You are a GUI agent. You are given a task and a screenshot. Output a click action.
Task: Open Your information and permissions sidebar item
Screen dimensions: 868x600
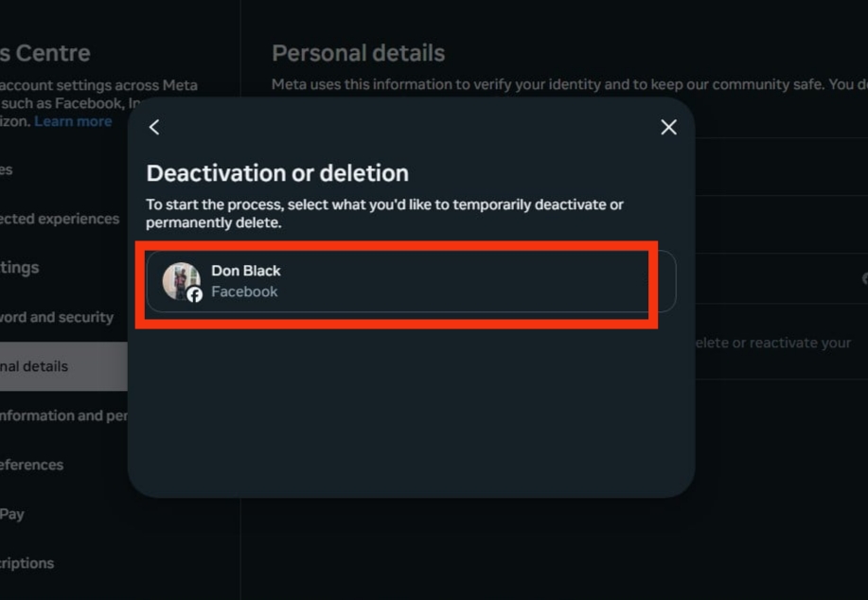(63, 415)
